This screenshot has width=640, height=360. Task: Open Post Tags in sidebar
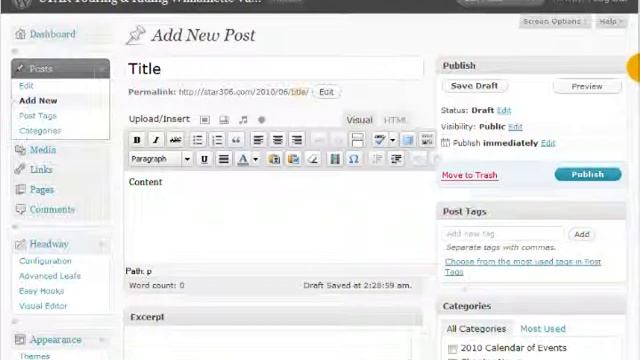tap(38, 116)
